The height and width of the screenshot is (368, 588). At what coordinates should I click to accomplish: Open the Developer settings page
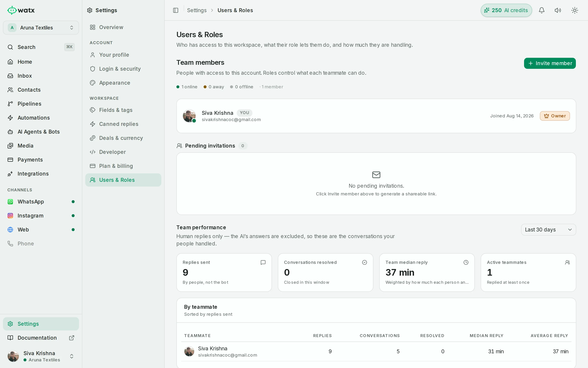pos(123,152)
